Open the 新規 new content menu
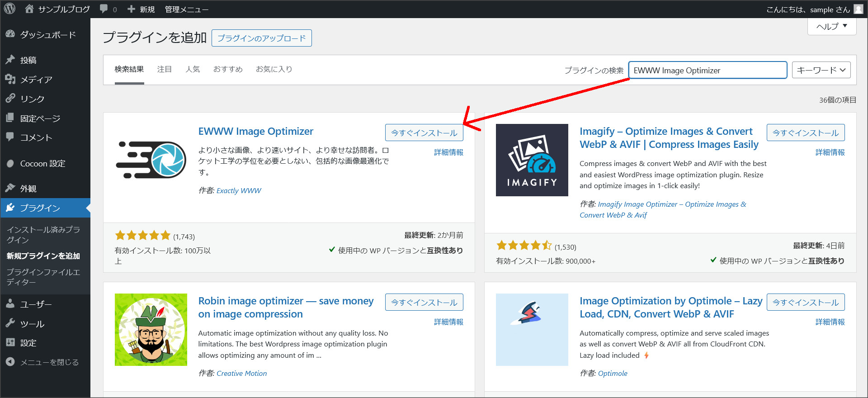 [142, 9]
